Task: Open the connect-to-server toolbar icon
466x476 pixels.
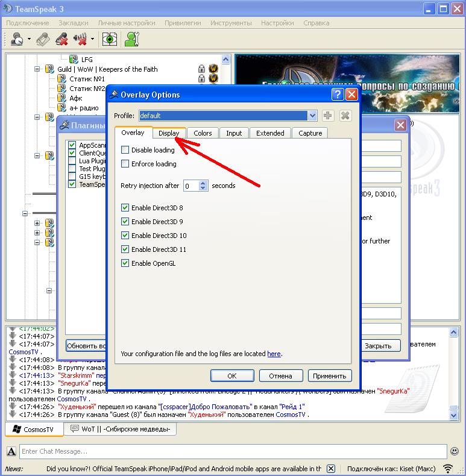Action: coord(17,39)
